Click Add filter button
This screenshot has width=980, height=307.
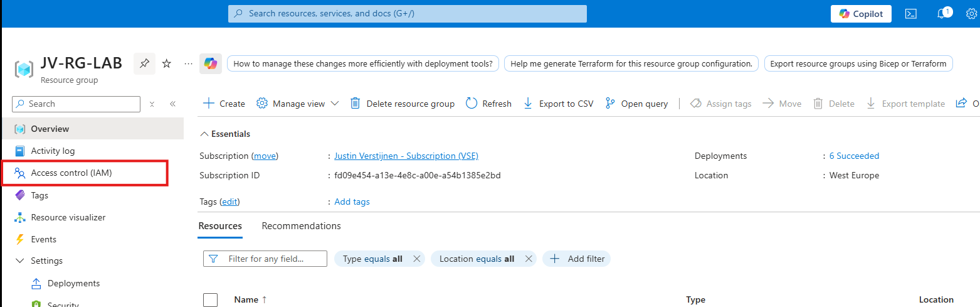click(576, 259)
